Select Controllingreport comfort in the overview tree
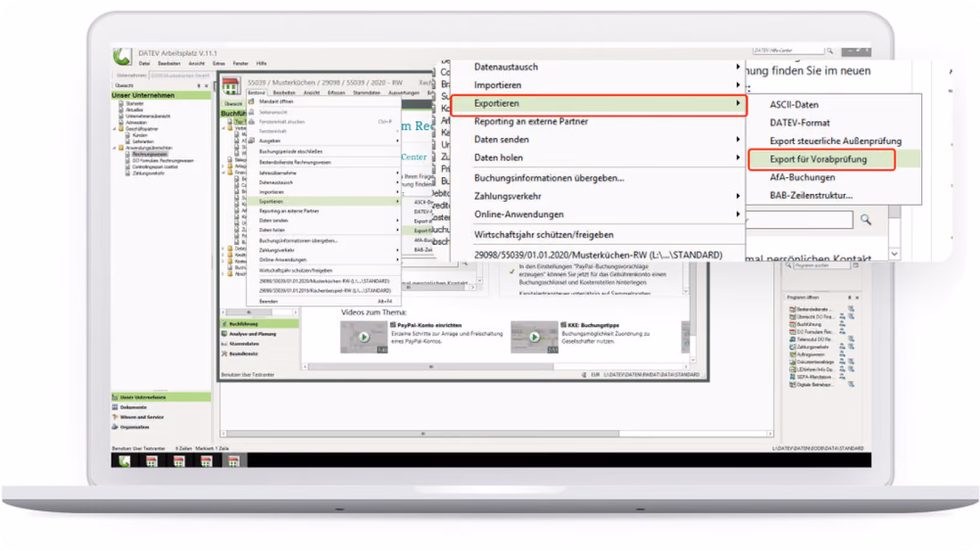The image size is (980, 551). 155,167
